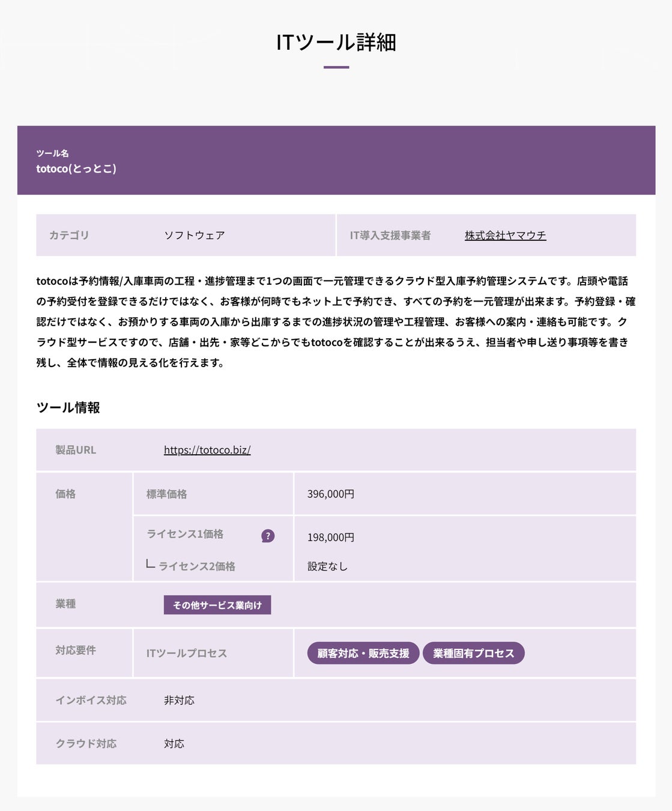Click the カテゴリ label
The height and width of the screenshot is (811, 672).
[x=69, y=235]
